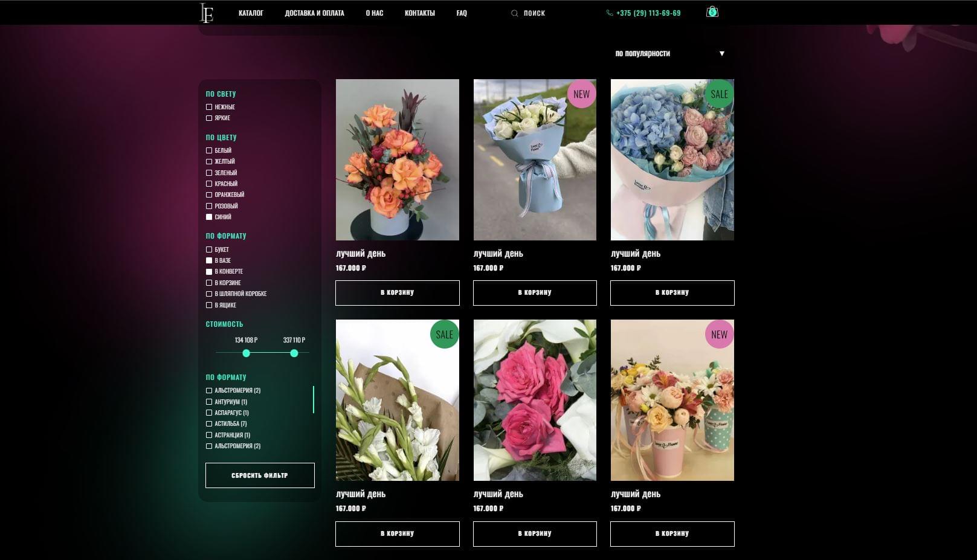
Task: Call phone number +375 (29) 113-69-69
Action: 648,13
